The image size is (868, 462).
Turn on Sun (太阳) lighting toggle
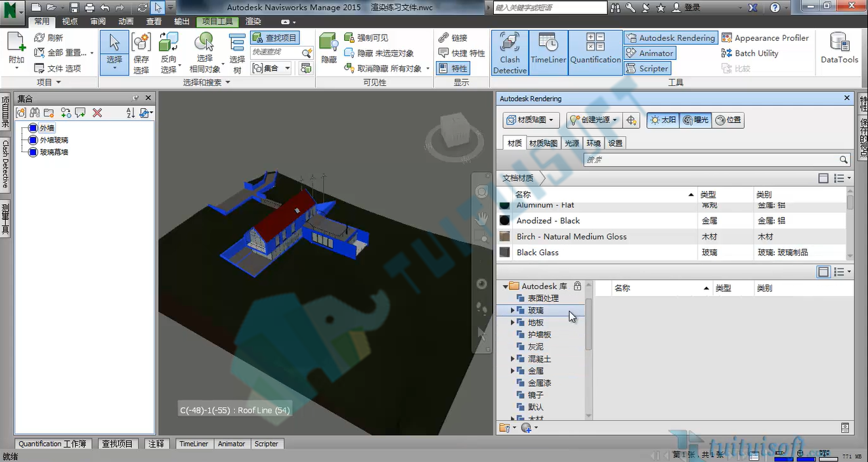pyautogui.click(x=662, y=120)
